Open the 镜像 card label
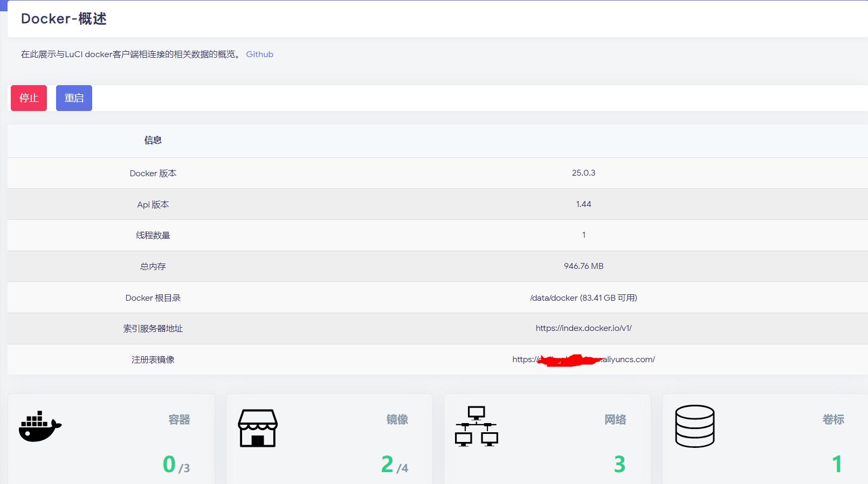Viewport: 868px width, 484px height. [x=397, y=419]
